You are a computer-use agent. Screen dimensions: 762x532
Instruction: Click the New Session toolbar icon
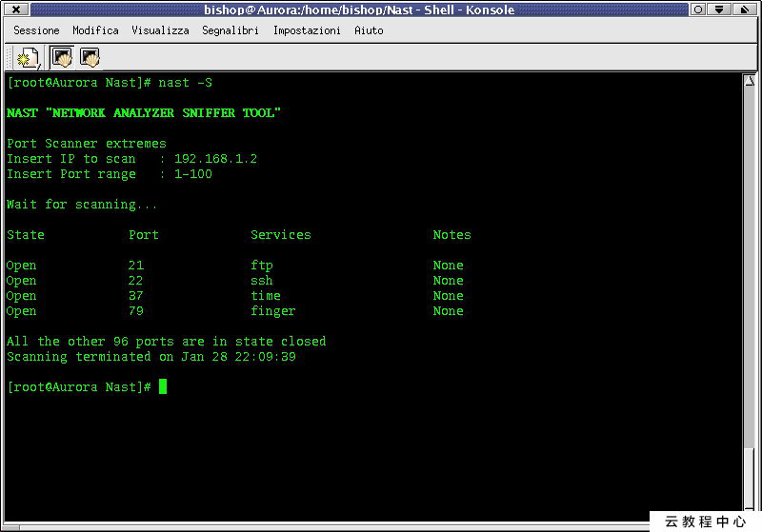(27, 58)
